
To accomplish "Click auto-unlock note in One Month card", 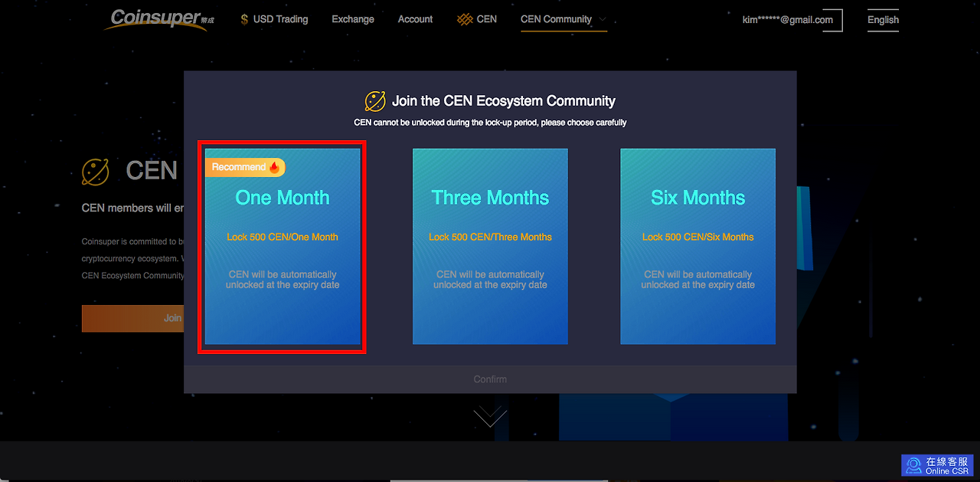I will pos(283,280).
